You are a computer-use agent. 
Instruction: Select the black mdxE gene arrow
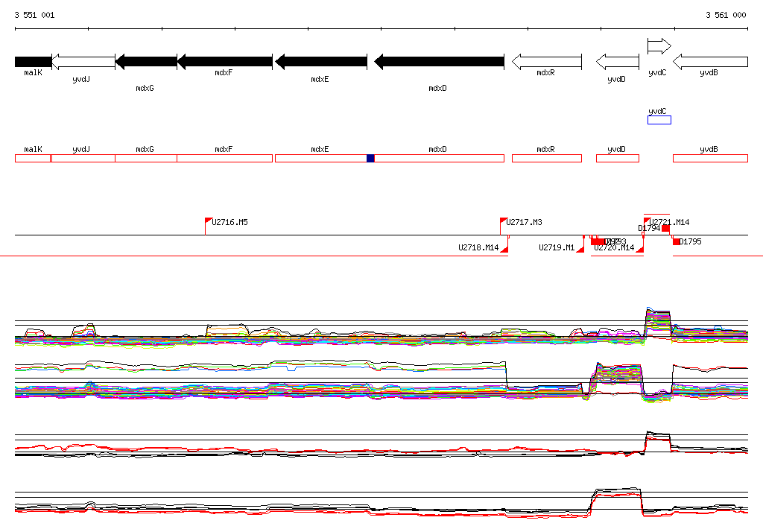(321, 62)
